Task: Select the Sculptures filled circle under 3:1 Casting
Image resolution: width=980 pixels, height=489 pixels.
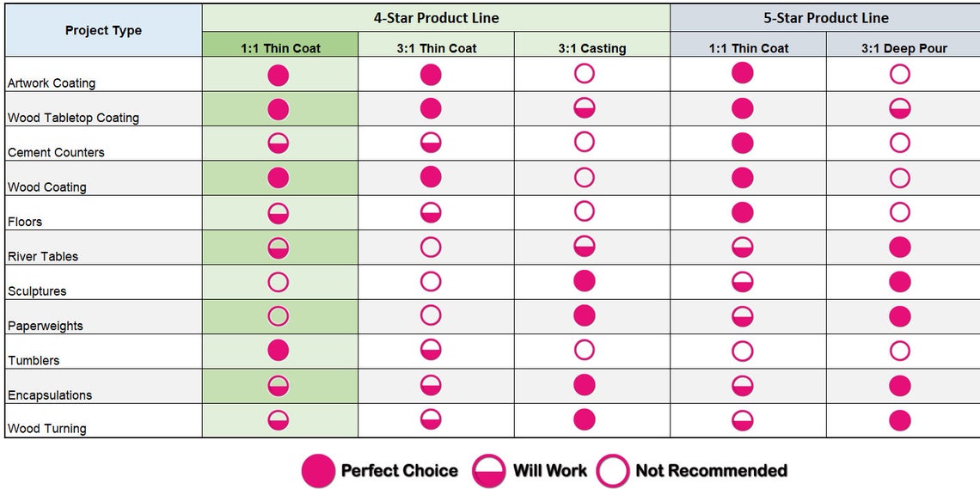Action: coord(585,281)
